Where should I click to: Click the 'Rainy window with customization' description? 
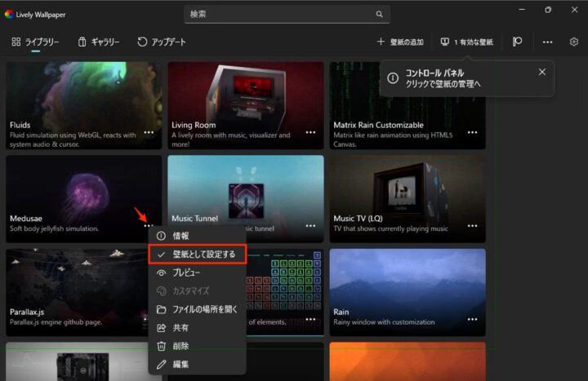384,321
